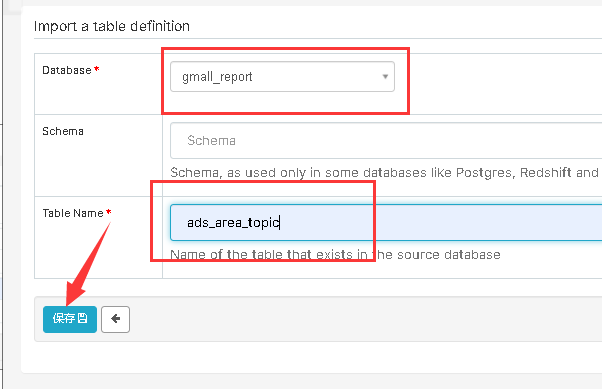Click the 'Database' field label
The width and height of the screenshot is (602, 389).
click(67, 70)
